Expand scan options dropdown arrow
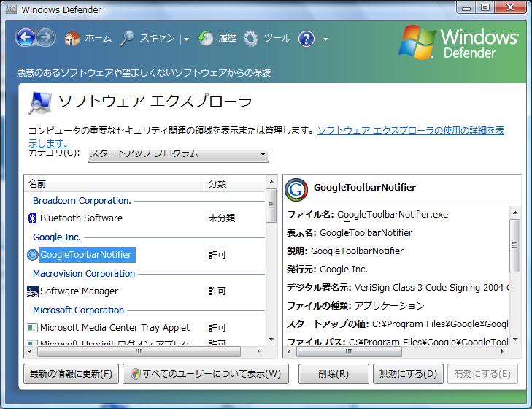 186,39
